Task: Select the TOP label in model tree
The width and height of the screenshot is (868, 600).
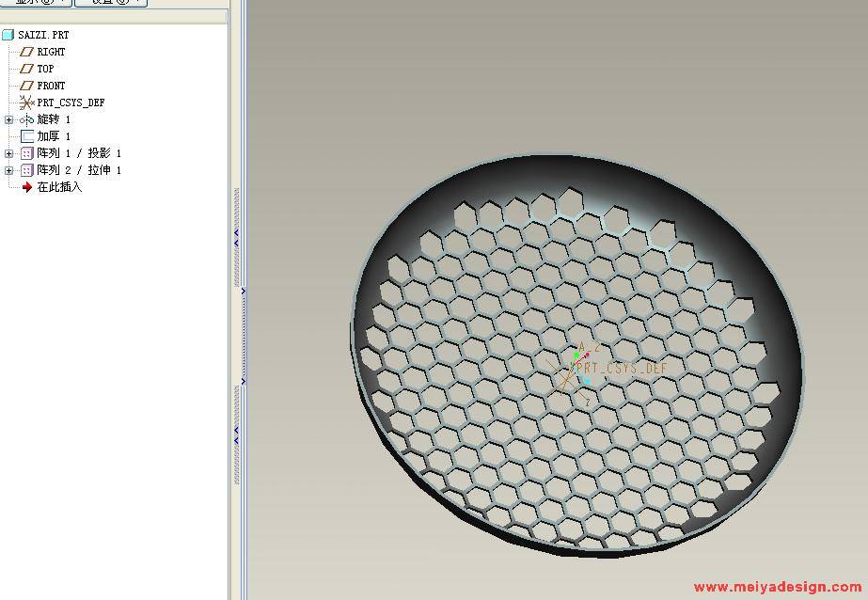Action: 45,69
